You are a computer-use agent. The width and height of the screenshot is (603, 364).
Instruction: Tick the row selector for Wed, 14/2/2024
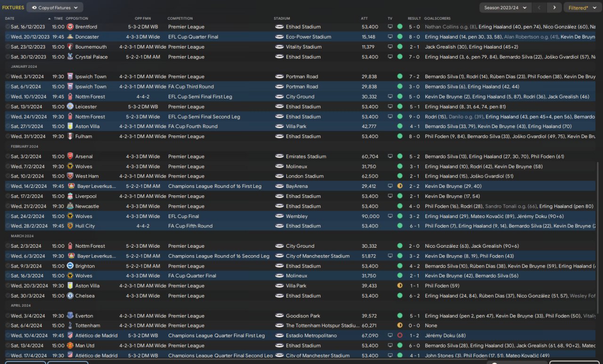(8, 186)
